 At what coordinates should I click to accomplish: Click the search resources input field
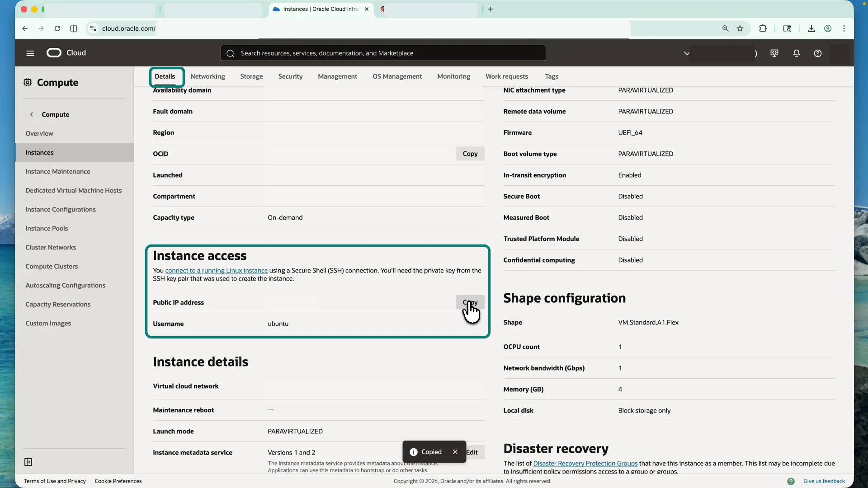383,53
